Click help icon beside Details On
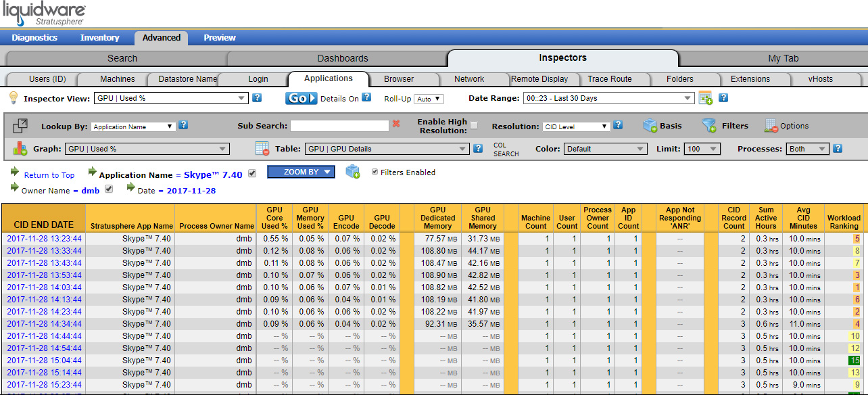 tap(366, 97)
